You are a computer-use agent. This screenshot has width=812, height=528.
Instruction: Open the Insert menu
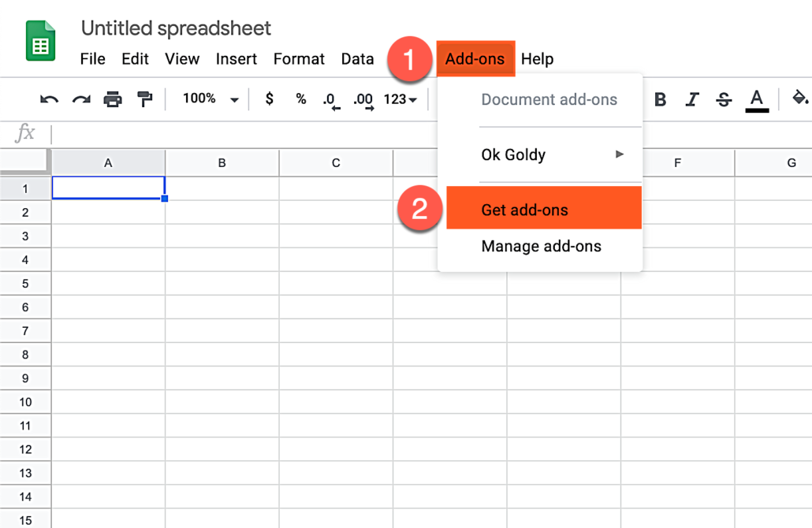tap(237, 59)
